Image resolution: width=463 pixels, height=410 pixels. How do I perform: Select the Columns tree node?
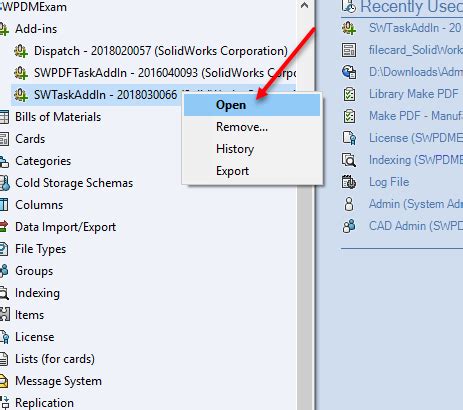39,205
